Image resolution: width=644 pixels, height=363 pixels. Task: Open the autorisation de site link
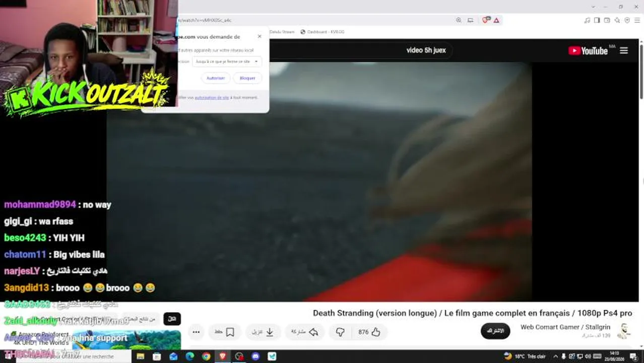tap(212, 97)
